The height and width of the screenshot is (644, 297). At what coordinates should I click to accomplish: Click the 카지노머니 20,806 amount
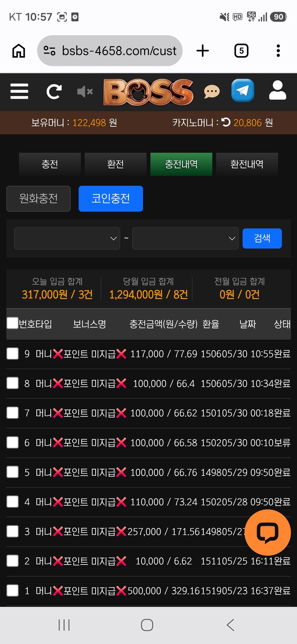click(247, 123)
